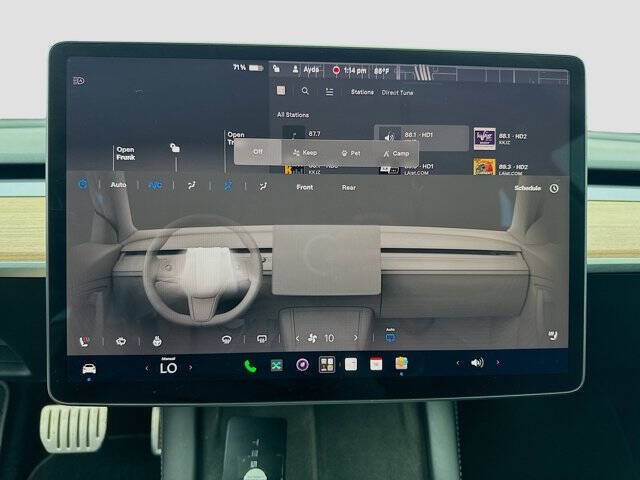The width and height of the screenshot is (640, 480).
Task: Switch to the Rear climate tab
Action: (349, 187)
